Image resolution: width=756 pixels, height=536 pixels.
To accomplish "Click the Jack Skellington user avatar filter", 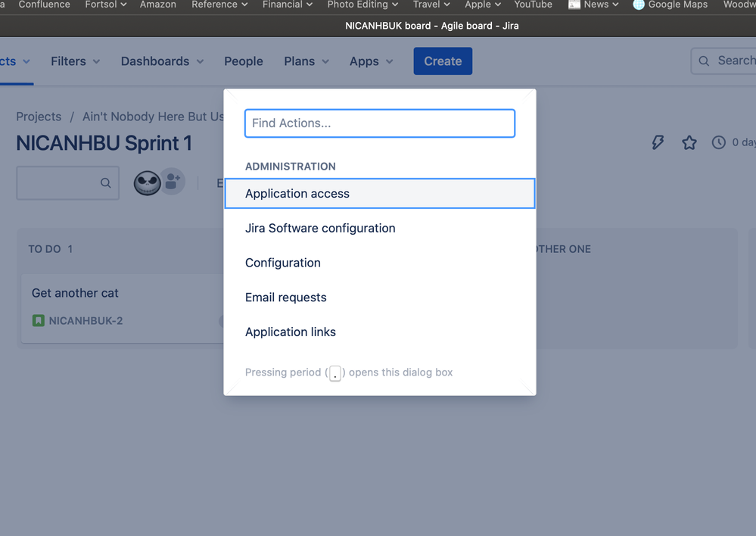I will 147,183.
